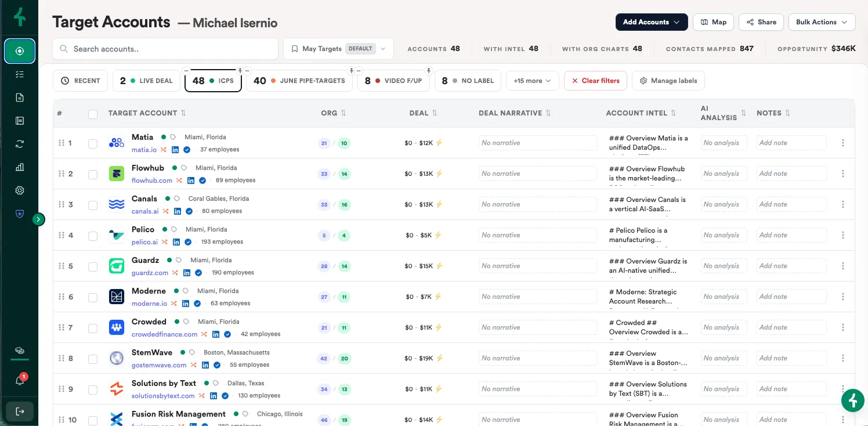The width and height of the screenshot is (868, 426).
Task: Select the 2 Live Deal filter tab
Action: pyautogui.click(x=146, y=81)
